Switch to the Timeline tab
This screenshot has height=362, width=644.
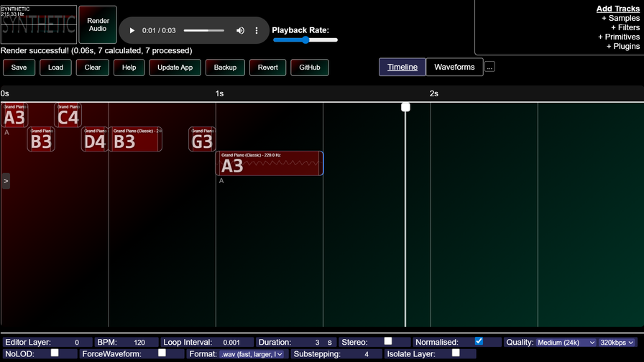point(402,67)
